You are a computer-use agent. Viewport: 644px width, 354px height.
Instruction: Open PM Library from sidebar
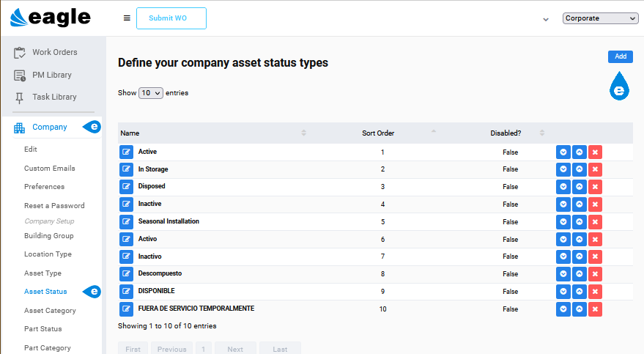tap(52, 75)
